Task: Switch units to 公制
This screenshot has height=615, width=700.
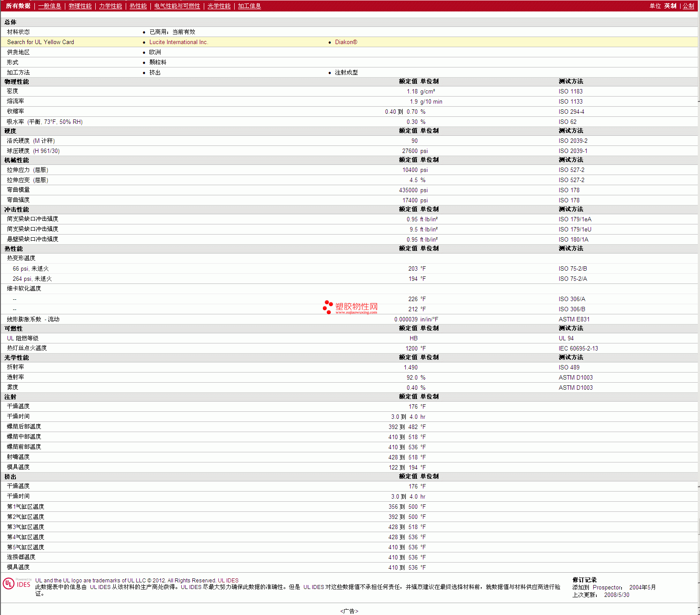Action: pos(689,6)
